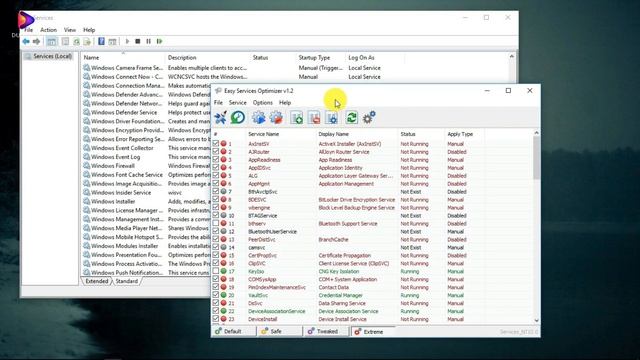The height and width of the screenshot is (360, 640).
Task: Click the red status dot of the AxInstSV row
Action: [x=224, y=144]
